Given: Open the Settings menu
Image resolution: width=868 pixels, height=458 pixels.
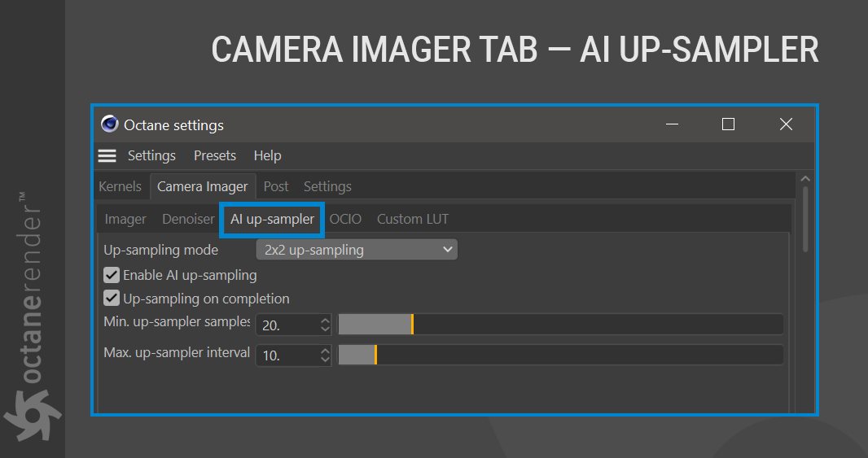Looking at the screenshot, I should pyautogui.click(x=151, y=155).
